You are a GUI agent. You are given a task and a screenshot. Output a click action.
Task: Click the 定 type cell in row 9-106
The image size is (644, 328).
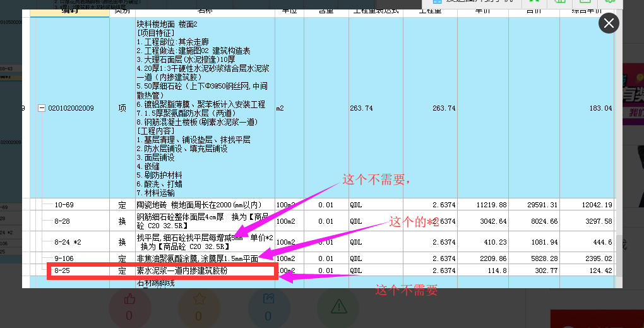pyautogui.click(x=122, y=258)
